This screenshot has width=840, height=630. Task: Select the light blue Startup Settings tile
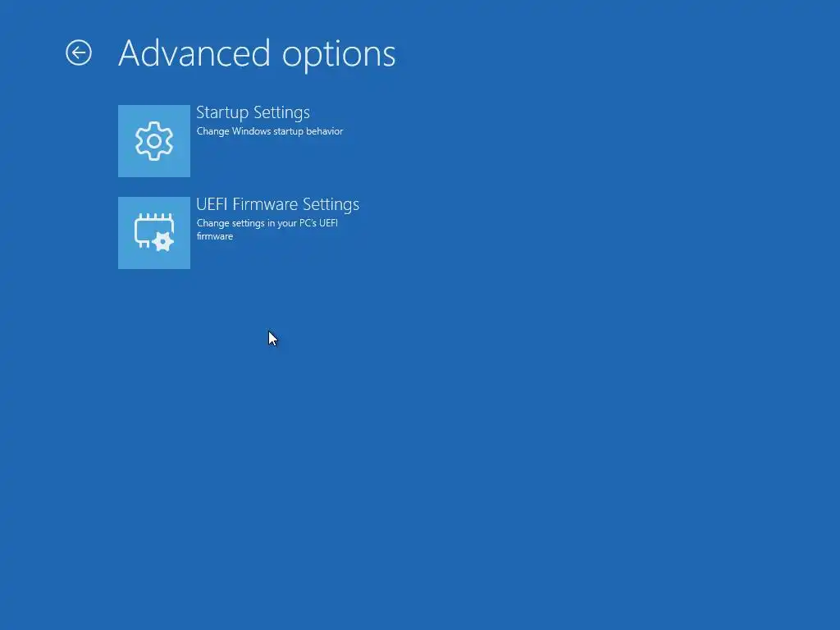point(154,141)
